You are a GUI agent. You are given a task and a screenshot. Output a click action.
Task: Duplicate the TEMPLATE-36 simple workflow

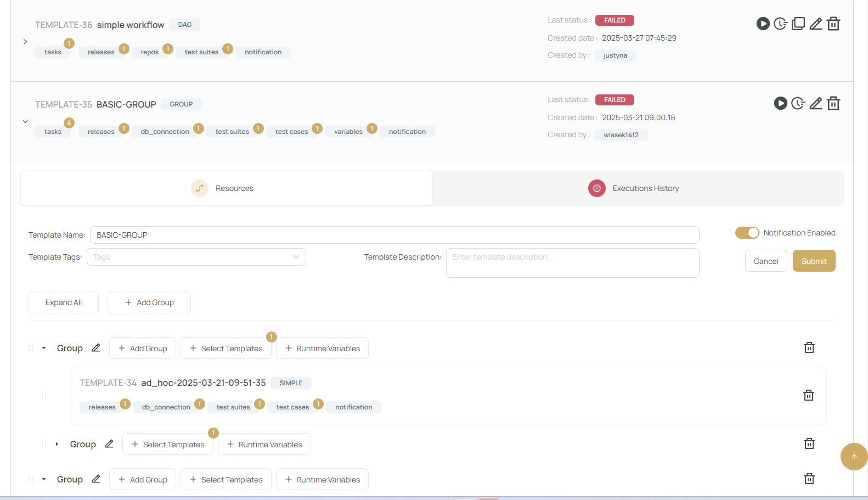798,24
